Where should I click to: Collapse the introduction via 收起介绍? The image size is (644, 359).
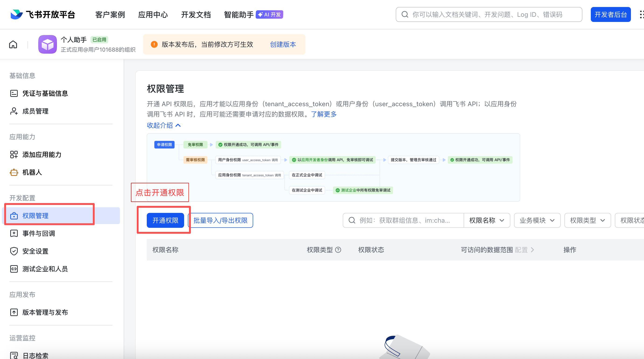click(x=164, y=125)
